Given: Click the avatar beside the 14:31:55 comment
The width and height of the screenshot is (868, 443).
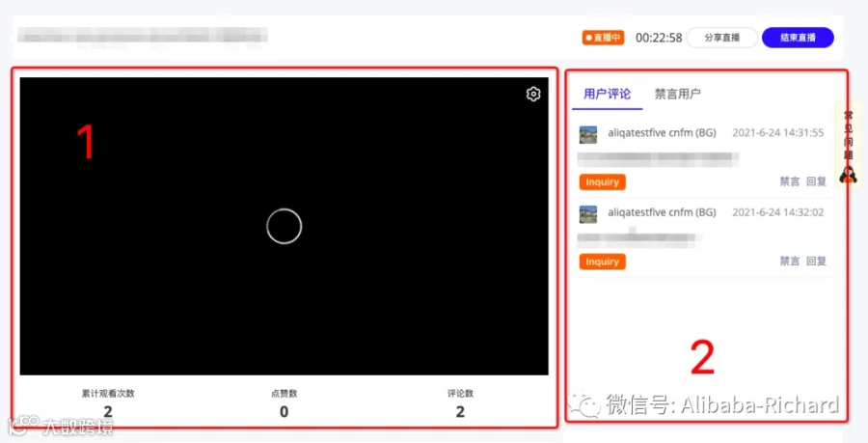Looking at the screenshot, I should click(x=588, y=134).
